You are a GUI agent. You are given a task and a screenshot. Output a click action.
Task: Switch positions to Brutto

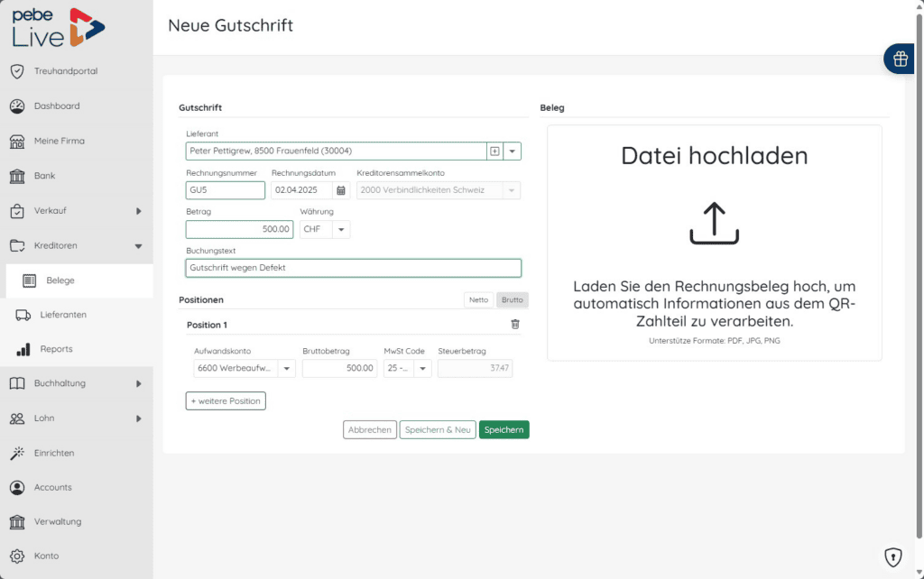513,299
